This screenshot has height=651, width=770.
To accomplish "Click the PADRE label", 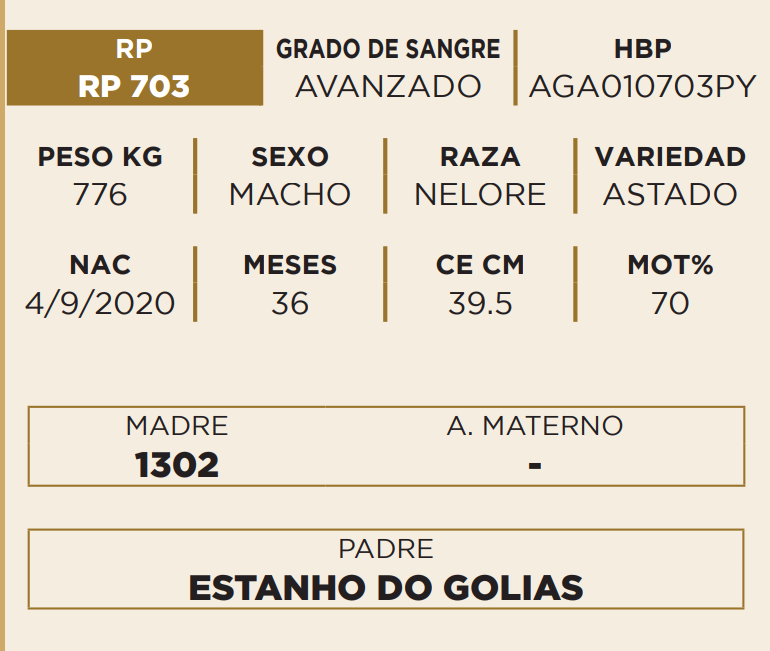I will 386,549.
